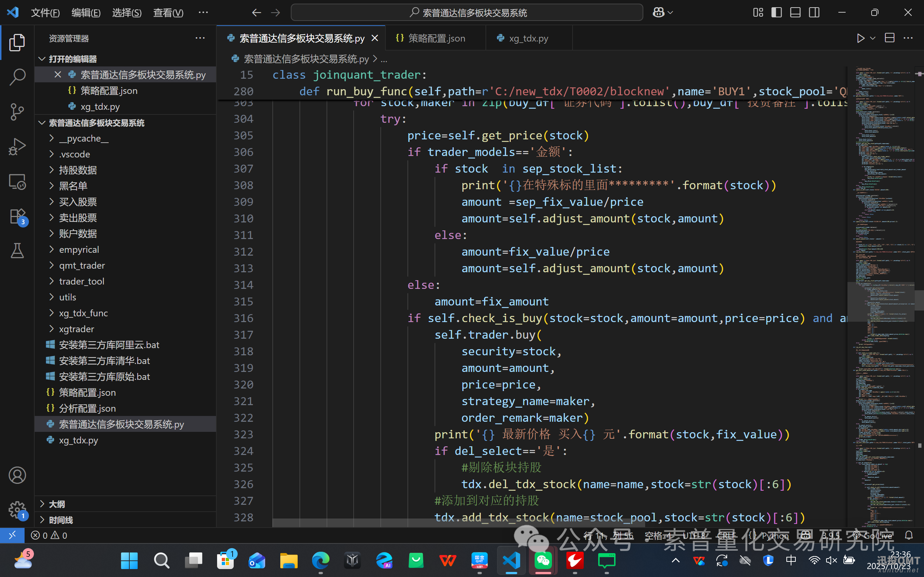
Task: Open the Testing flask view
Action: pos(17,251)
